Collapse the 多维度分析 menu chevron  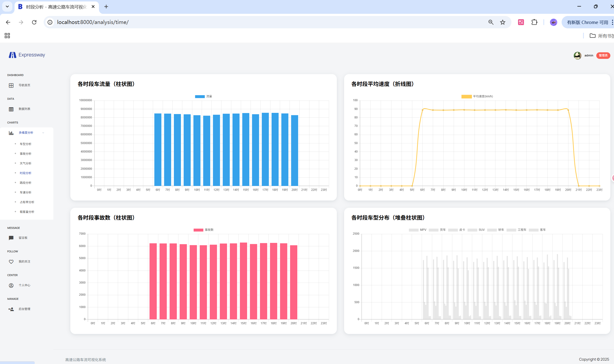tap(43, 133)
